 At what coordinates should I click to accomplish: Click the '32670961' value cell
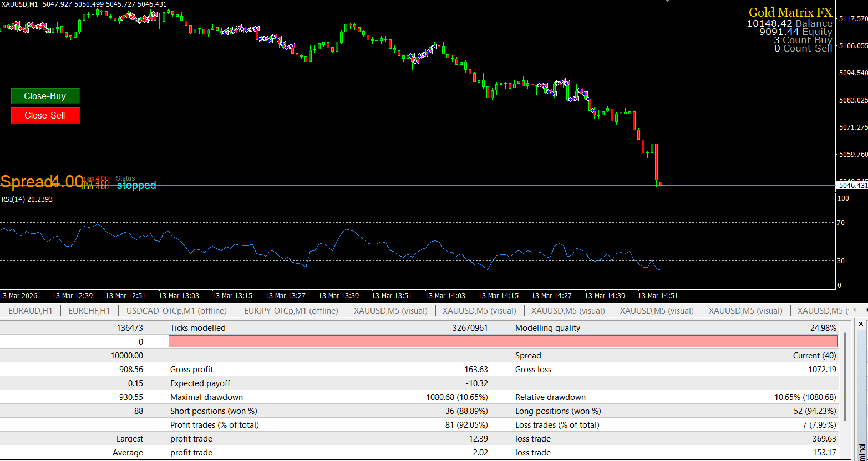[x=470, y=328]
